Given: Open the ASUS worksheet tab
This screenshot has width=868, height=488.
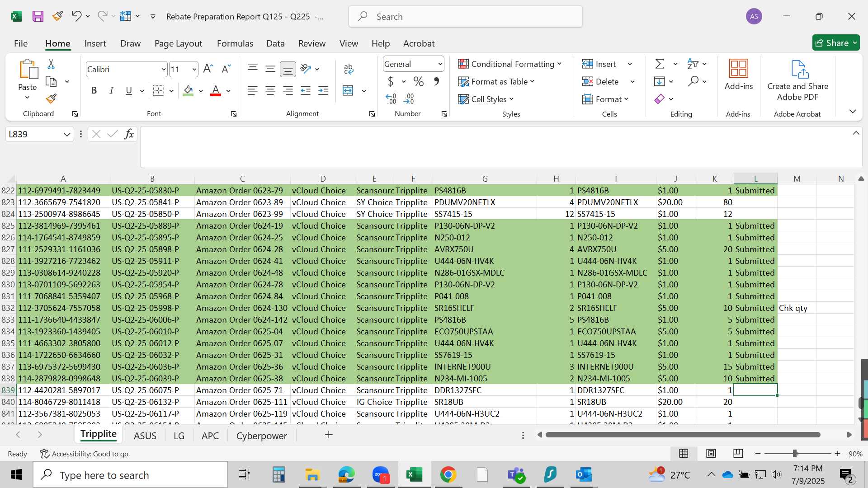Looking at the screenshot, I should pos(145,436).
